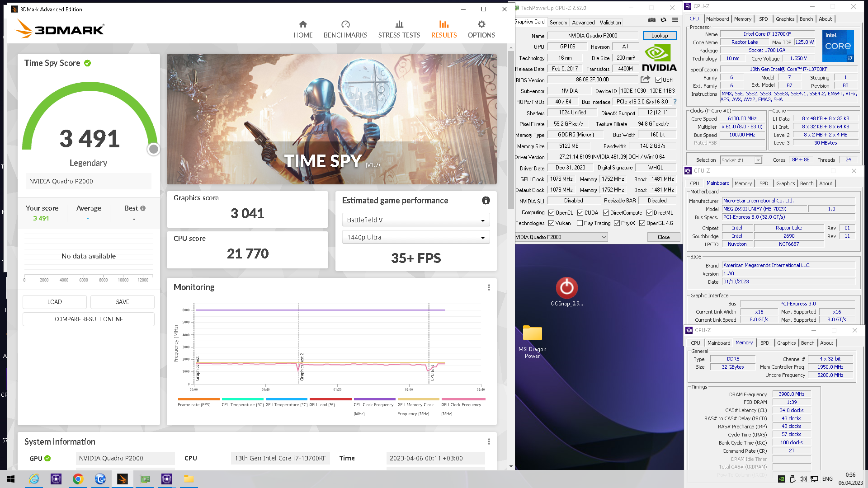Click GPU-Z screenshot camera icon
This screenshot has width=868, height=488.
[x=651, y=20]
